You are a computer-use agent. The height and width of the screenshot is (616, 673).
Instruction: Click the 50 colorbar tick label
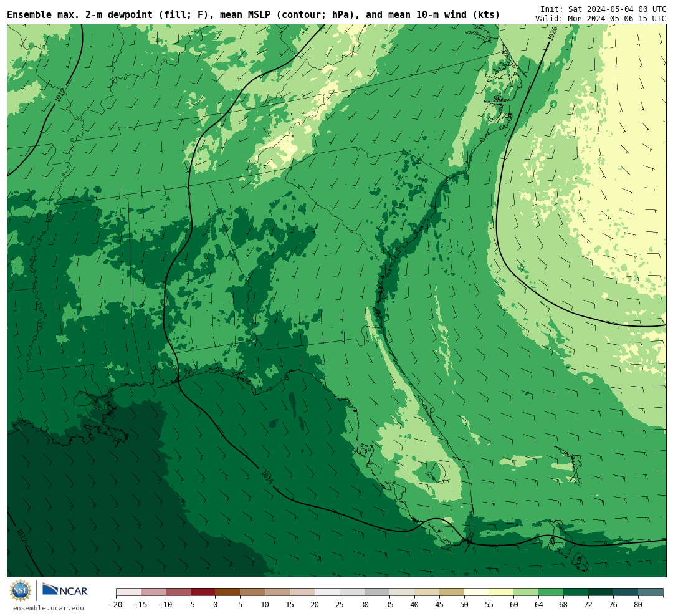[464, 605]
